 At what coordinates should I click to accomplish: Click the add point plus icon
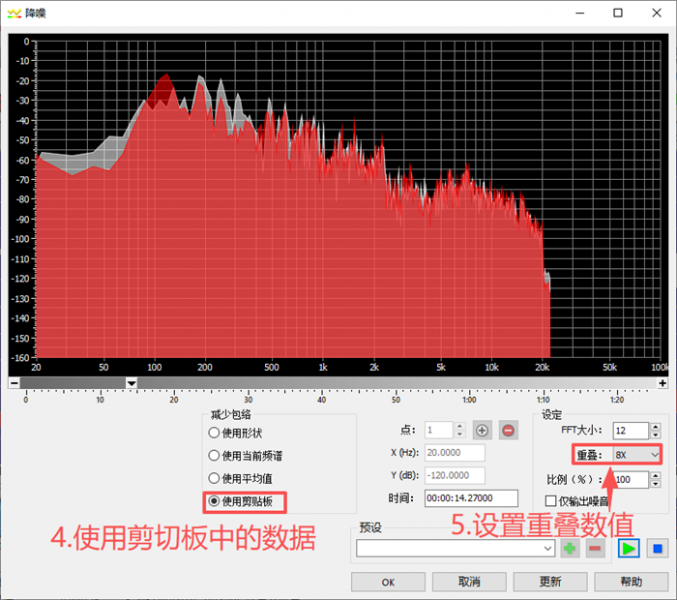pos(482,430)
